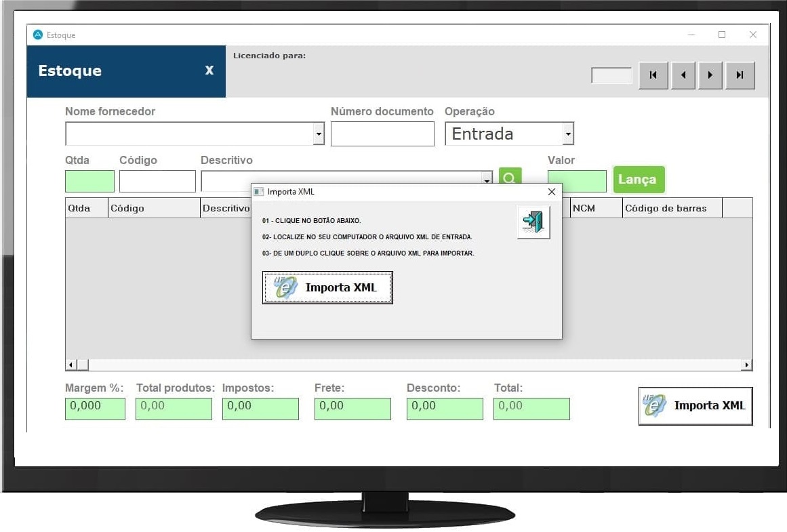This screenshot has height=532, width=787.
Task: Click the Frete value field
Action: point(352,408)
